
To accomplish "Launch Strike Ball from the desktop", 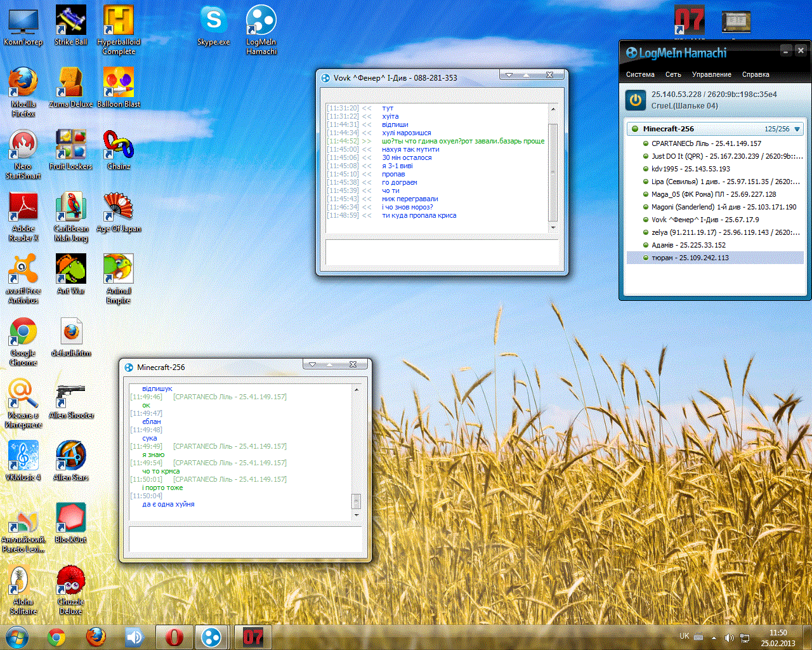I will coord(71,26).
